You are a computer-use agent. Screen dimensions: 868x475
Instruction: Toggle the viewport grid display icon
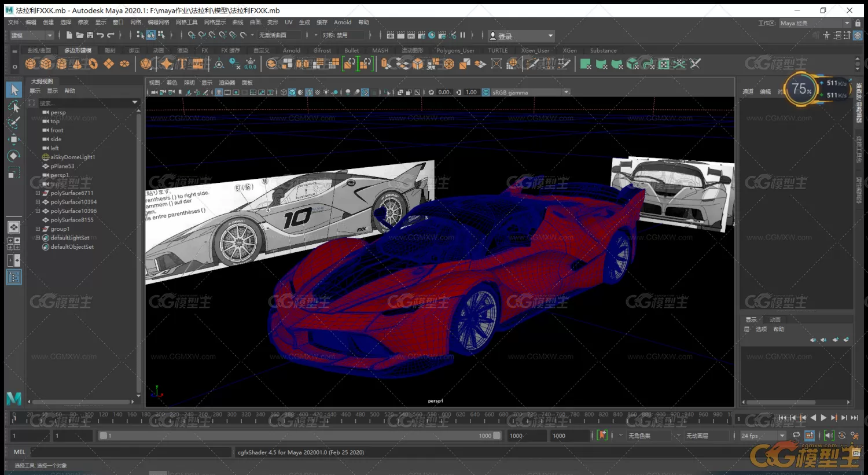click(x=219, y=93)
